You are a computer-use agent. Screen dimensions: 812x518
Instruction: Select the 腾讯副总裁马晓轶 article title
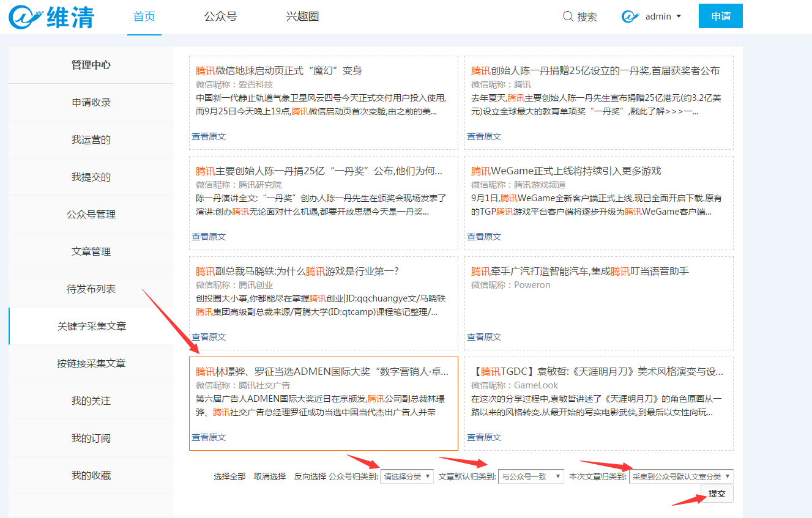tap(297, 271)
